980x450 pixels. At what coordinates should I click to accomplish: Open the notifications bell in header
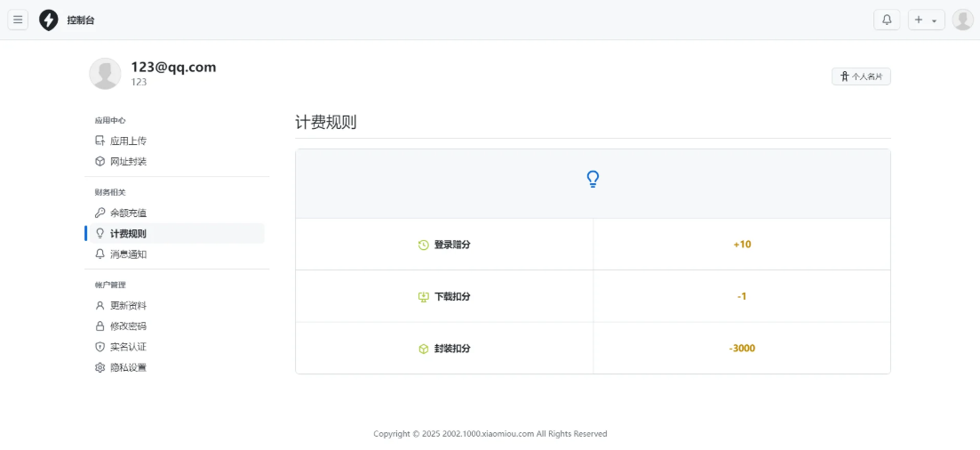pyautogui.click(x=887, y=20)
